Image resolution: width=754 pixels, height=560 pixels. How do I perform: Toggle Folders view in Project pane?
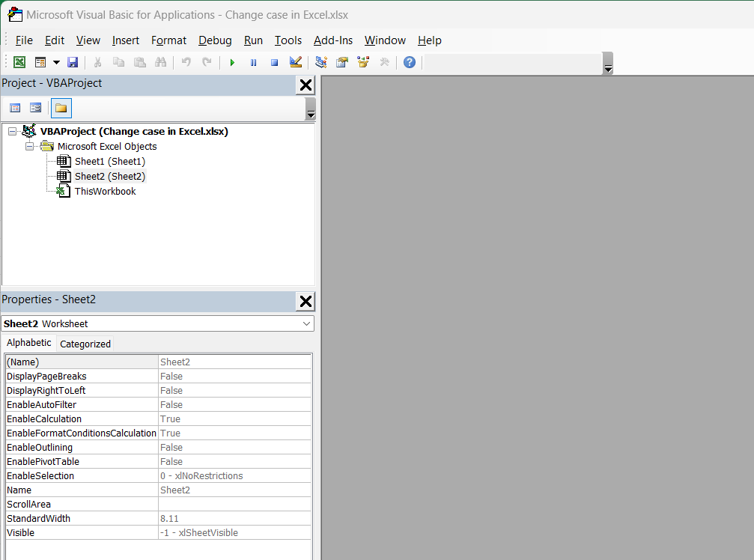(61, 108)
